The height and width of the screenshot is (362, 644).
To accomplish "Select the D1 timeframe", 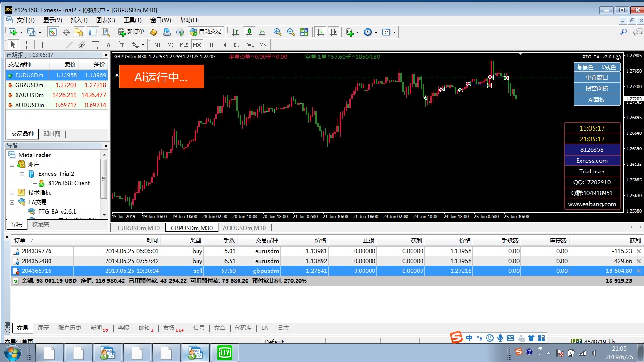I will coord(237,45).
